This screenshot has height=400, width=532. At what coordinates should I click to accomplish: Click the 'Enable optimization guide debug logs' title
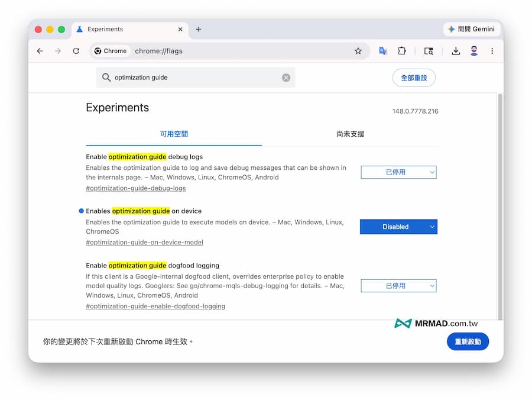click(144, 157)
